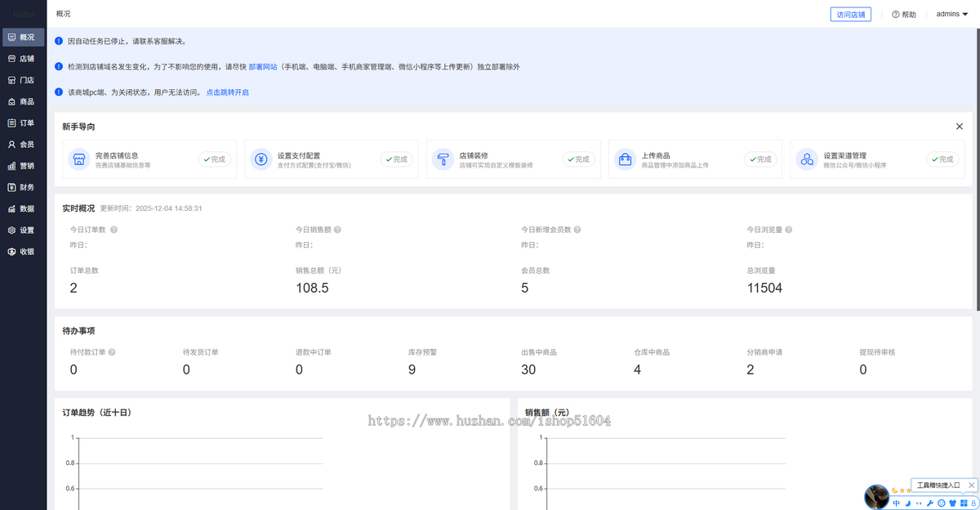980x510 pixels.
Task: Go to 门店 in the sidebar
Action: (23, 80)
